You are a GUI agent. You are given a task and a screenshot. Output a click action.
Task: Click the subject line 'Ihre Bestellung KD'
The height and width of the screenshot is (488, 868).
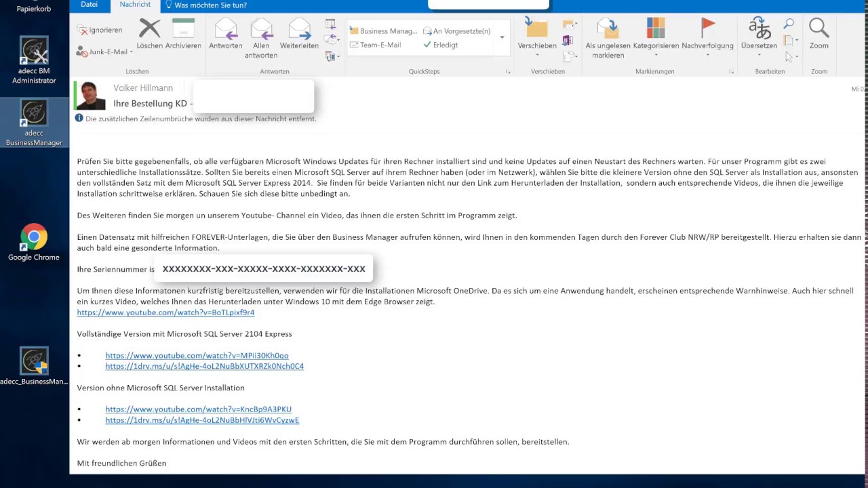(150, 104)
